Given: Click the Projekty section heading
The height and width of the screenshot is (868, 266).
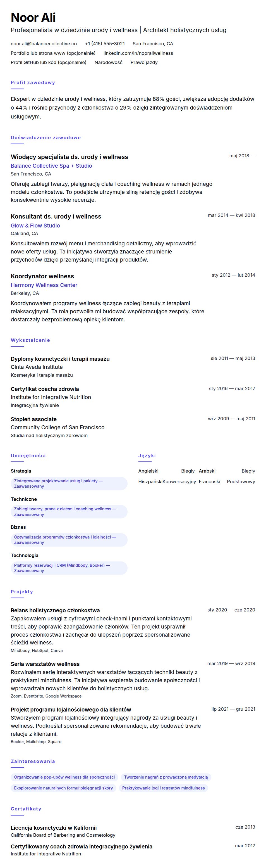Looking at the screenshot, I should coord(22,592).
